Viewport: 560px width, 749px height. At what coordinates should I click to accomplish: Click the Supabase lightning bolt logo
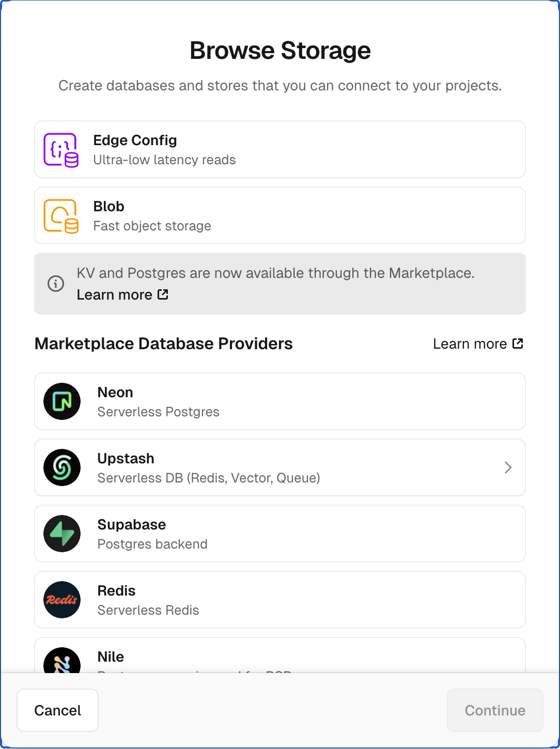point(62,534)
